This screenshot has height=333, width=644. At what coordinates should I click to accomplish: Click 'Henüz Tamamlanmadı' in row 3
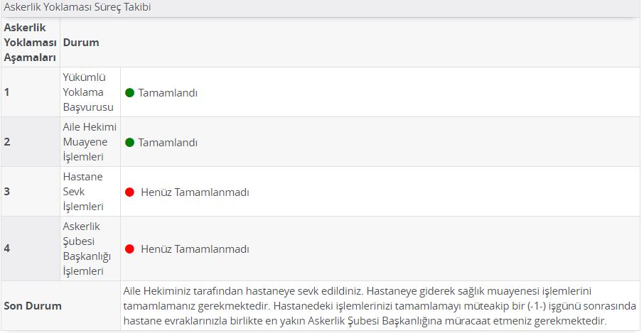(195, 192)
